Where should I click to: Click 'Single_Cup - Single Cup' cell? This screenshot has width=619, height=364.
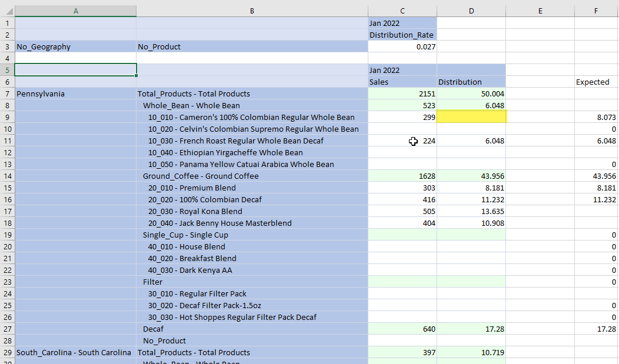(252, 235)
